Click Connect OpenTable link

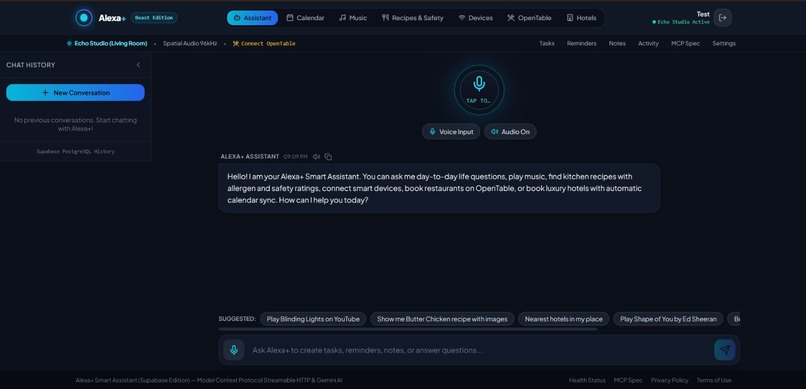pyautogui.click(x=264, y=44)
